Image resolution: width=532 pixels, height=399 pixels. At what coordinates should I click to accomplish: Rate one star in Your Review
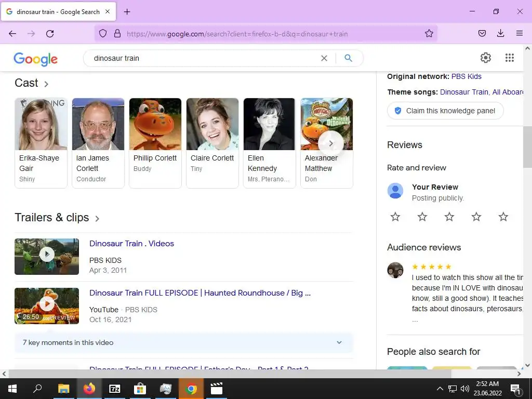click(395, 217)
